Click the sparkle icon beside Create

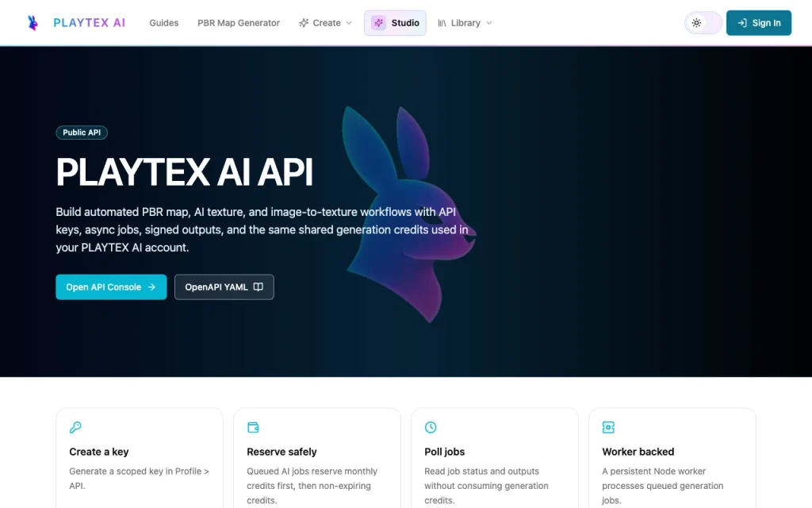pos(304,23)
